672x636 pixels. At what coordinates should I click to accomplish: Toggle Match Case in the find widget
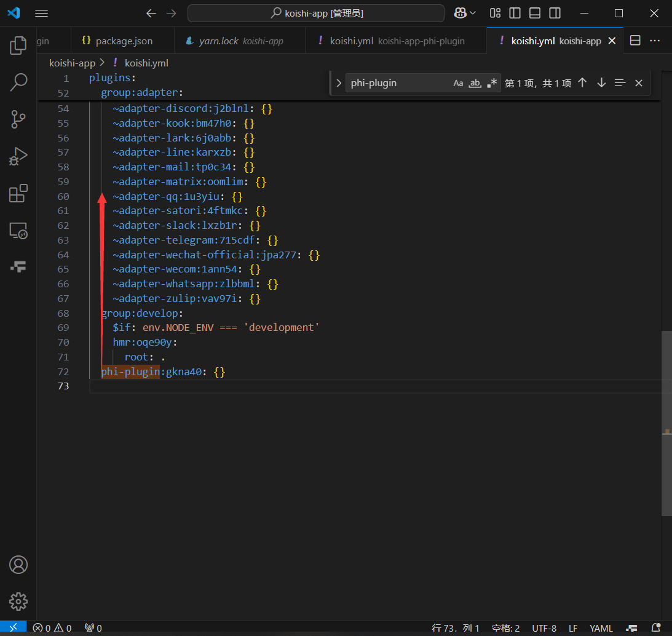458,82
